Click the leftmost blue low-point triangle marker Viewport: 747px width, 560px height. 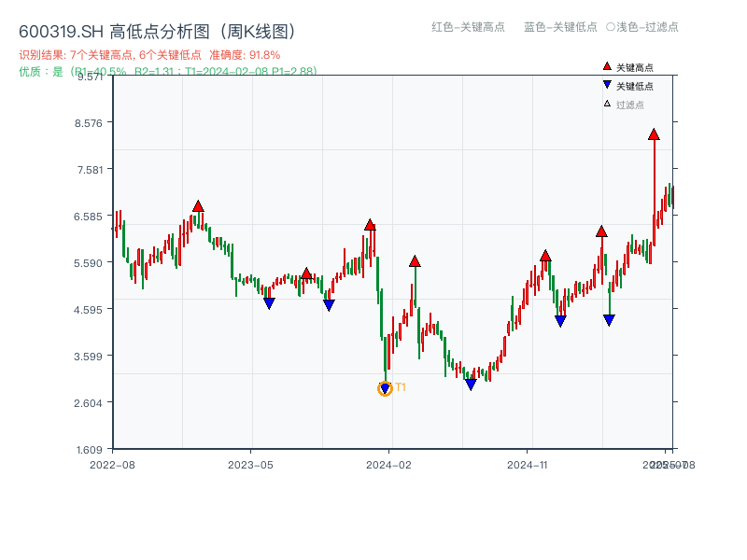pyautogui.click(x=269, y=303)
